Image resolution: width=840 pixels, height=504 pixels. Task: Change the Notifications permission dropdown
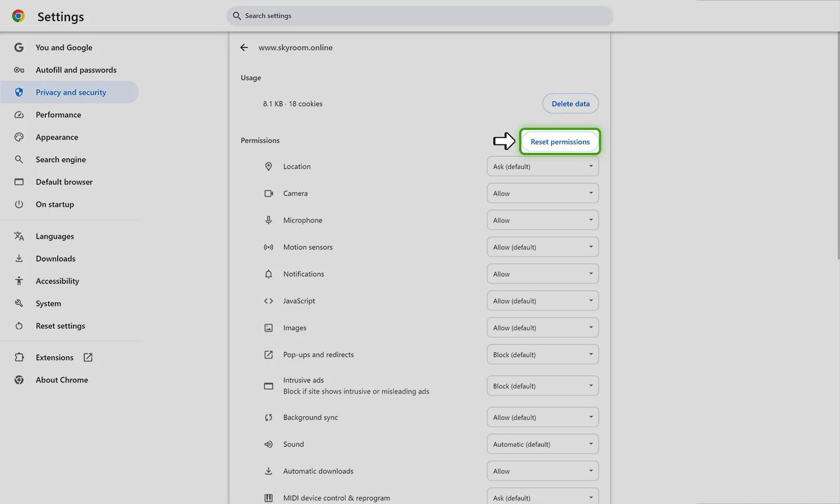tap(542, 274)
